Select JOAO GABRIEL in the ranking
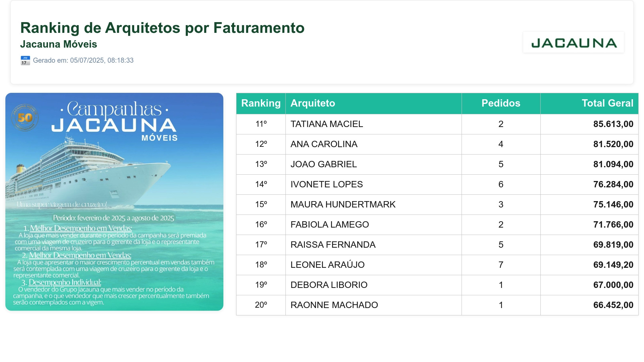This screenshot has width=644, height=362. (324, 164)
